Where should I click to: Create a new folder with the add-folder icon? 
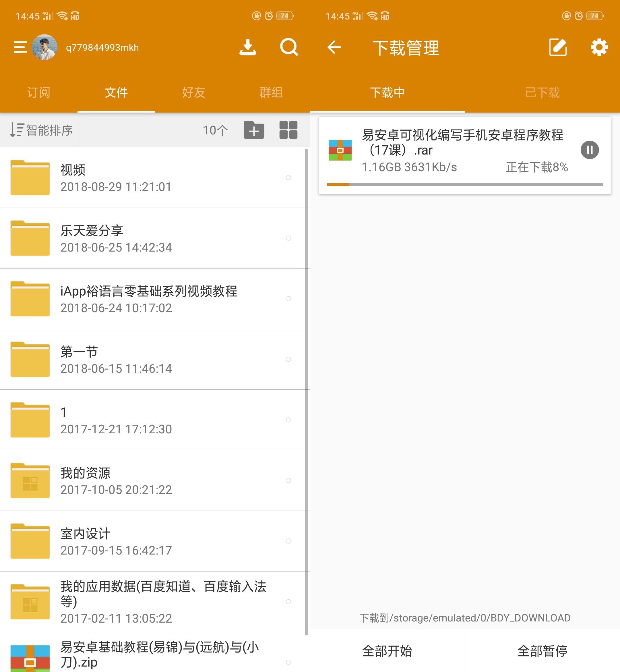(x=254, y=130)
